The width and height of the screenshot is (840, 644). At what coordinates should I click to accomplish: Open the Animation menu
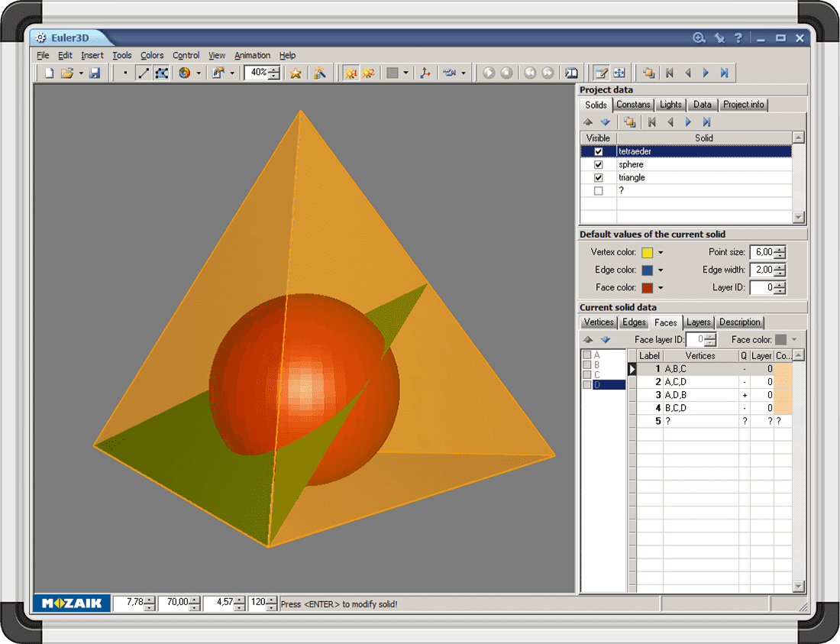pyautogui.click(x=252, y=56)
